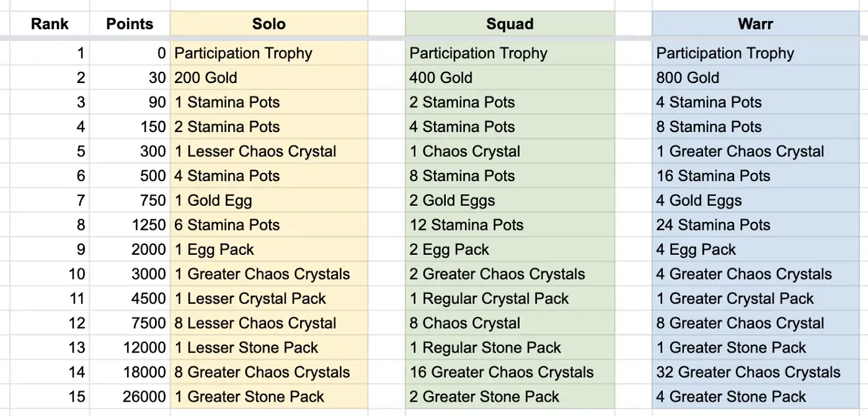
Task: Click the Rank column header cell
Action: 50,24
